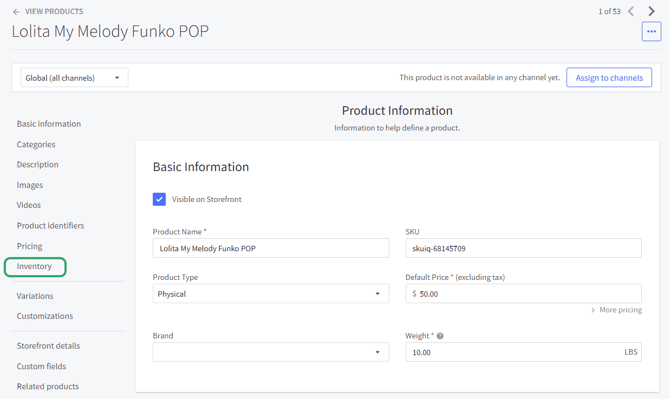Expand More pricing options
This screenshot has height=399, width=670.
point(616,310)
